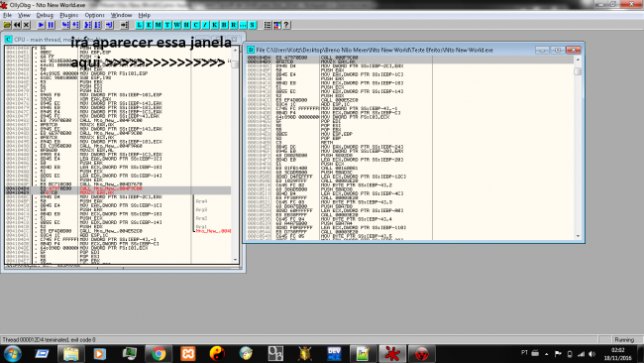Close the debugged program with the X icon
The height and width of the screenshot is (363, 644).
click(x=27, y=25)
